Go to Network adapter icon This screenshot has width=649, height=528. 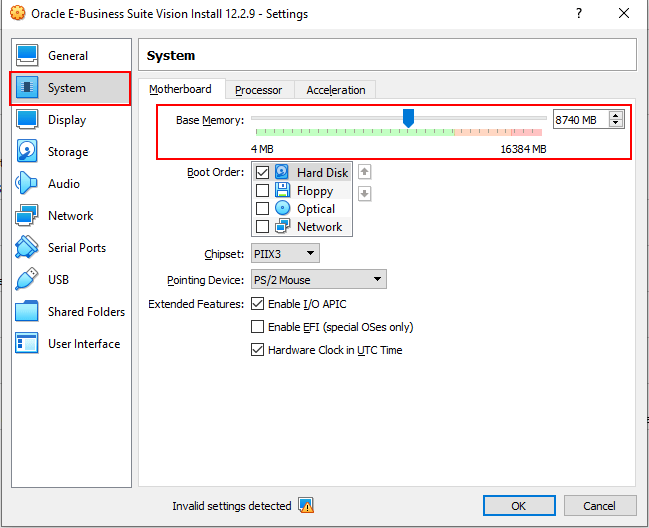(28, 216)
